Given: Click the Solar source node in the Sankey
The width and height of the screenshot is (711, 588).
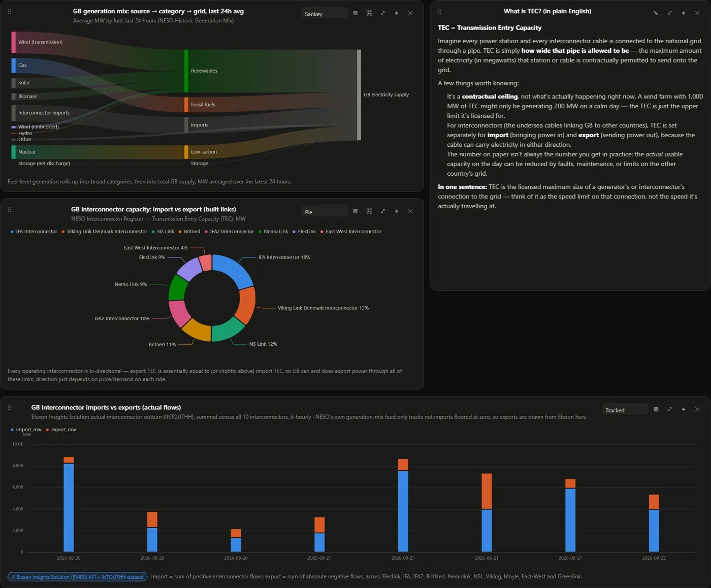Looking at the screenshot, I should click(x=14, y=83).
